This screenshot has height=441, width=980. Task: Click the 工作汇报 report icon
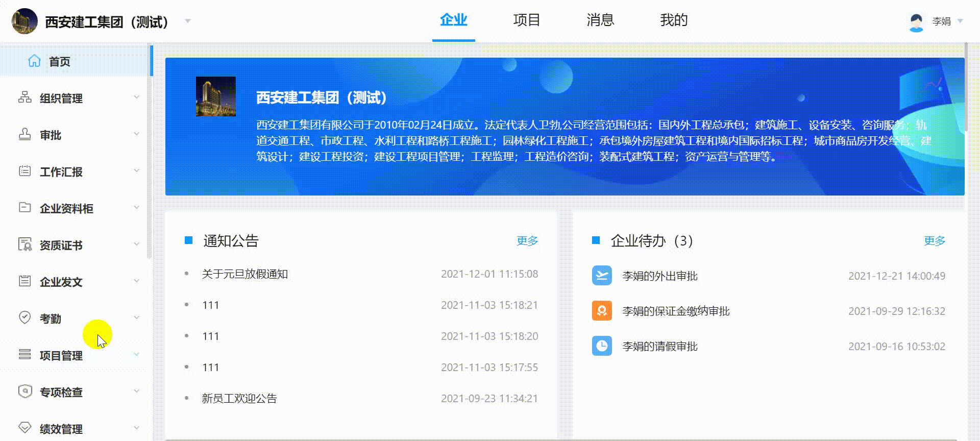click(x=24, y=171)
